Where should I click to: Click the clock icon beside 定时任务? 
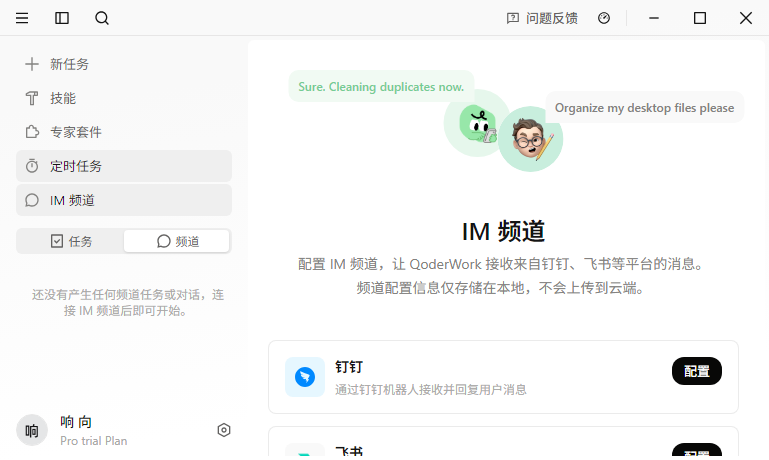32,166
